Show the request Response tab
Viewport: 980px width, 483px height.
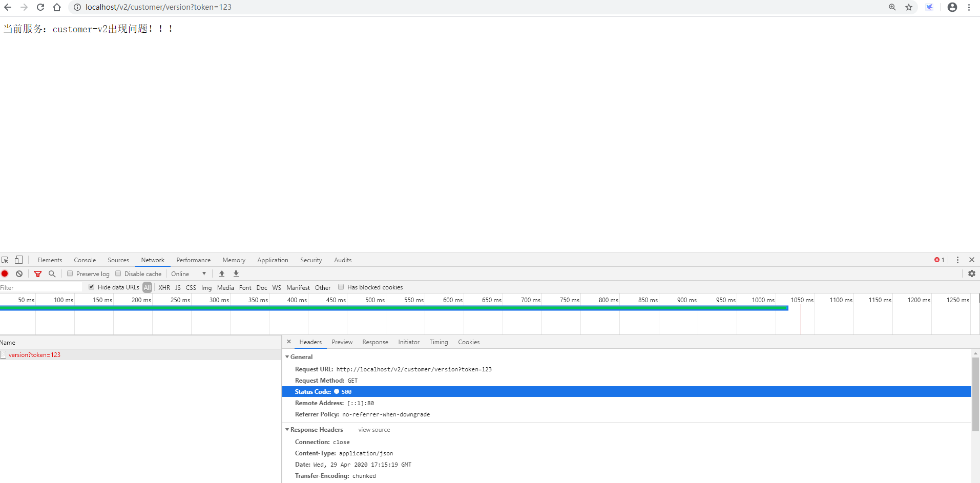point(376,342)
